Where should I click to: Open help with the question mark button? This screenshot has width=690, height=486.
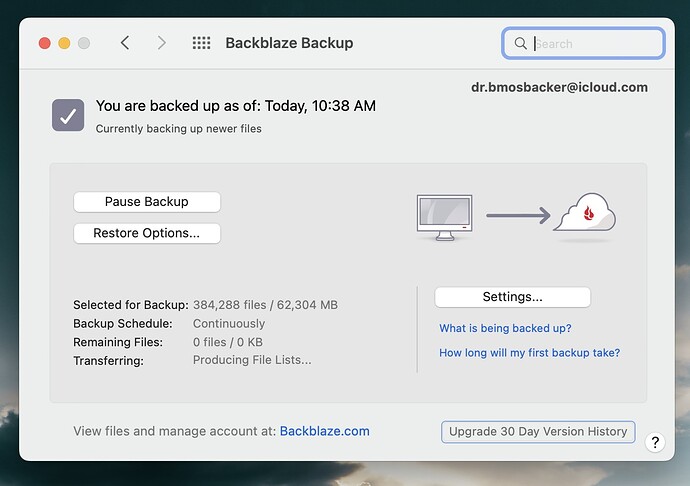[655, 442]
